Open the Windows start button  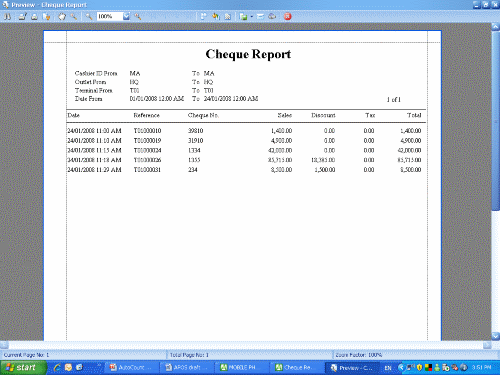pos(23,367)
